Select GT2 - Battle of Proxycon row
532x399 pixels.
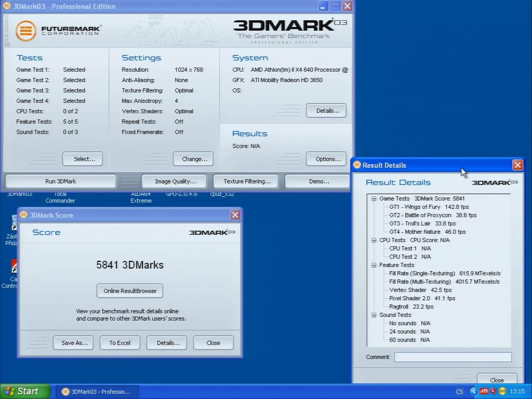[433, 215]
